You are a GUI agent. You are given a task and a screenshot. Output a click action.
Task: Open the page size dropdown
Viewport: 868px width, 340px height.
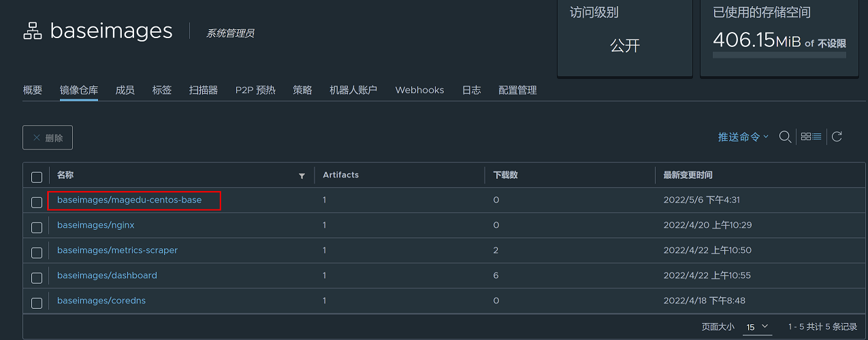[x=757, y=327]
